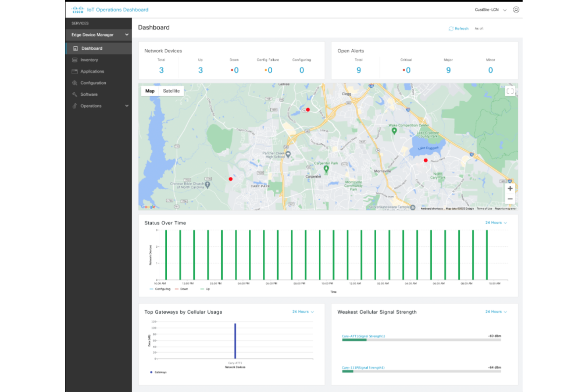Click the map zoom in control

tap(510, 188)
